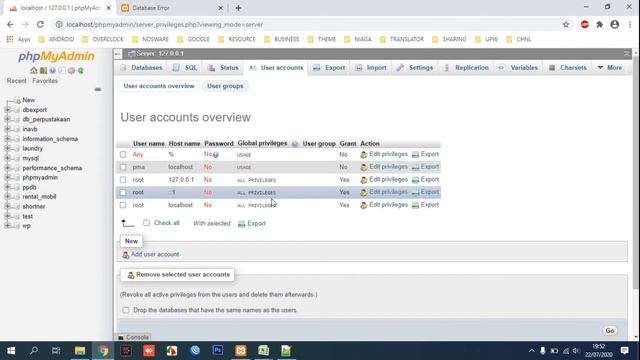Open the ANDROID bookmarks folder
Image resolution: width=640 pixels, height=360 pixels.
coord(56,39)
